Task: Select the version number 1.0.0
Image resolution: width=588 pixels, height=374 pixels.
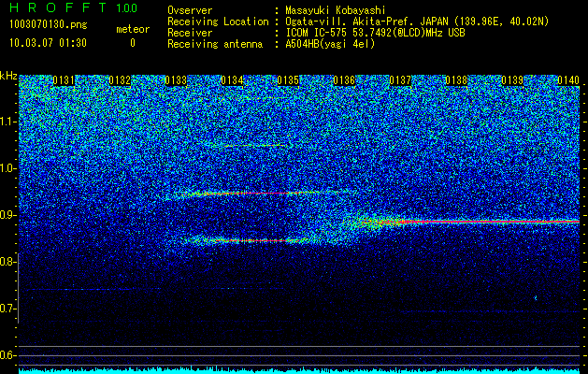Action: coord(127,7)
